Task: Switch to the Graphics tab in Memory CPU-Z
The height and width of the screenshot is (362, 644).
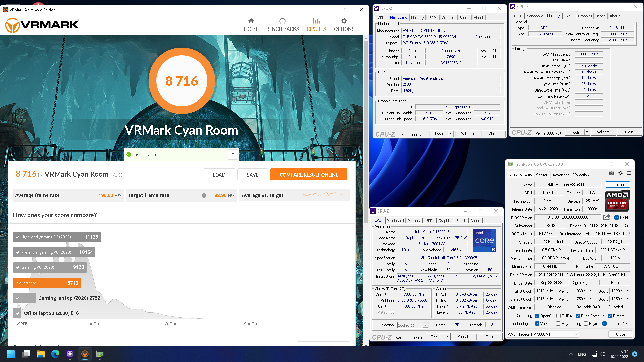Action: click(x=585, y=16)
